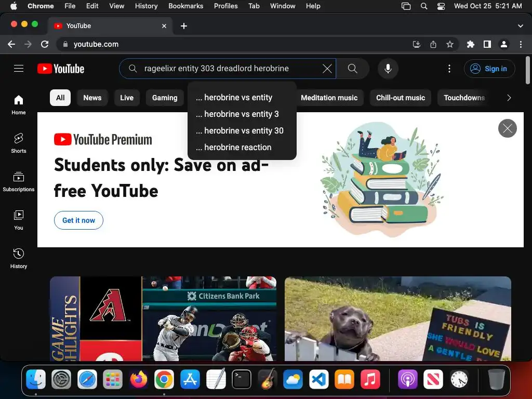Open a new tab with plus button
The height and width of the screenshot is (399, 532).
[x=183, y=26]
